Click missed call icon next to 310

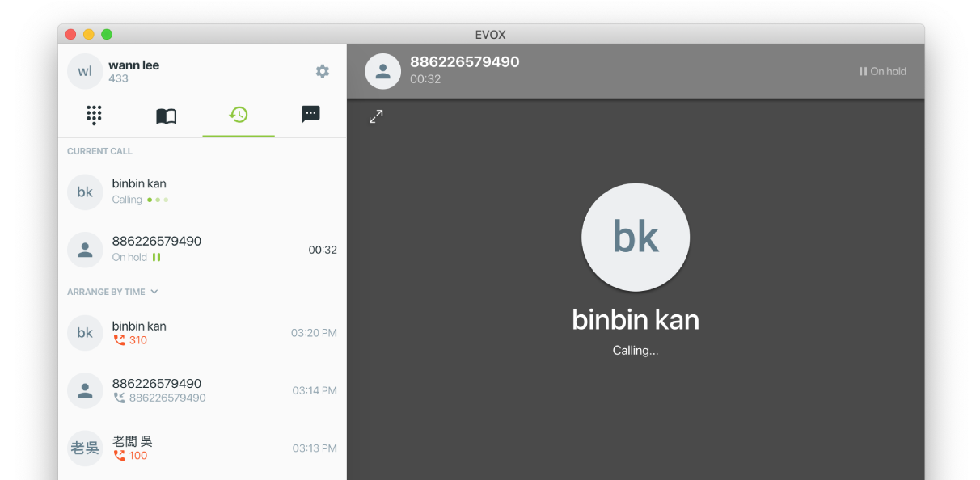pyautogui.click(x=120, y=340)
